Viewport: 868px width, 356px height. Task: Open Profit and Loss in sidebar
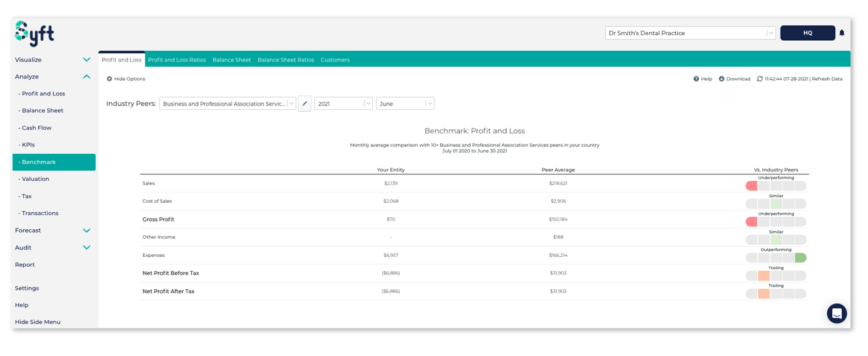tap(41, 94)
